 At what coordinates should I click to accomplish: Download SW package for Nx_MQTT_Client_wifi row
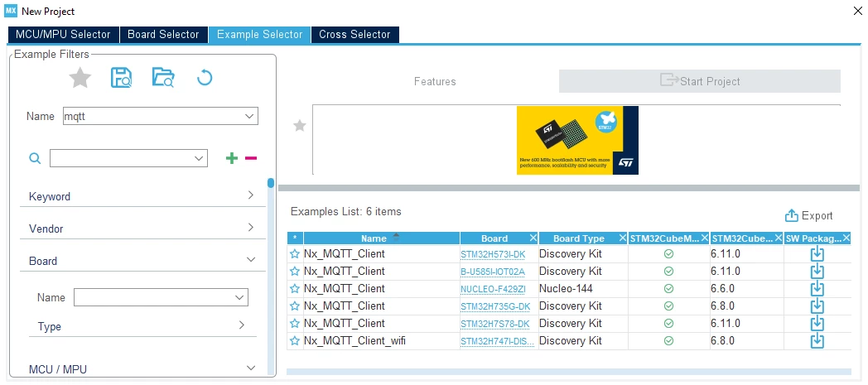pyautogui.click(x=817, y=341)
